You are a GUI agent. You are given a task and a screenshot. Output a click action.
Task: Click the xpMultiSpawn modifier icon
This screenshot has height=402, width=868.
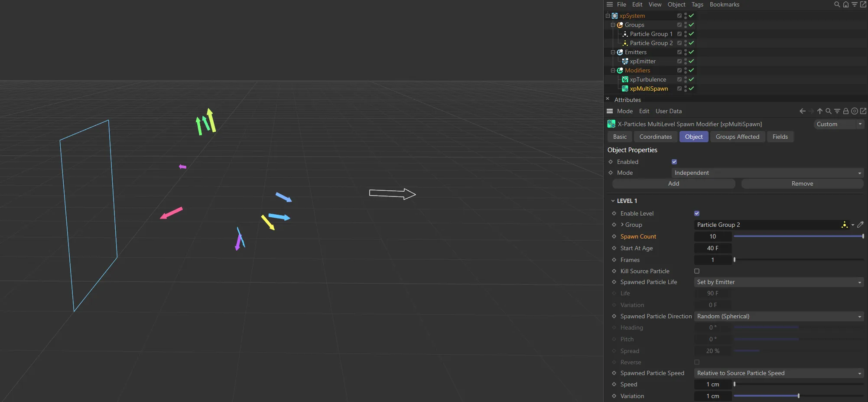pos(625,88)
